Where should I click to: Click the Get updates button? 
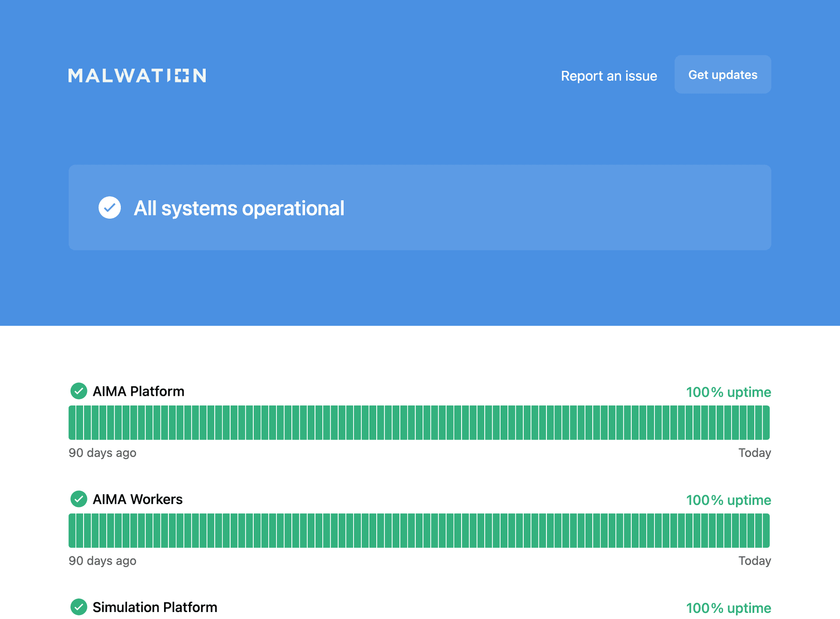coord(723,74)
